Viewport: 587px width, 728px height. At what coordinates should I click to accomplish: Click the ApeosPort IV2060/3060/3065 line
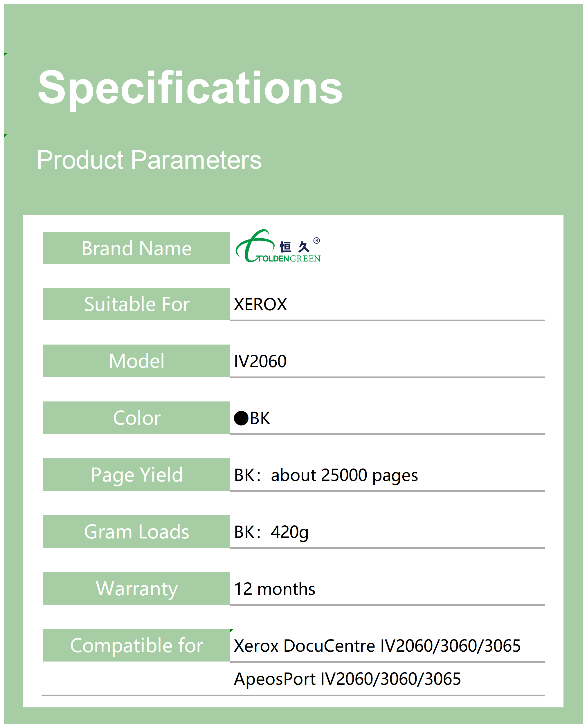[347, 679]
